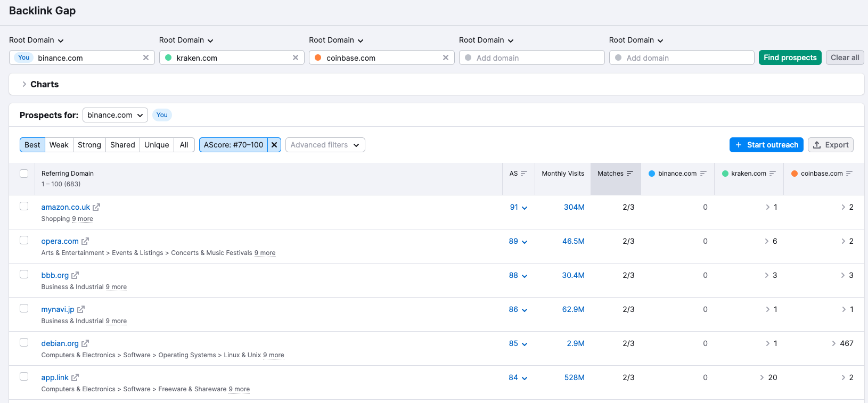Sort by binance.com column icon
The width and height of the screenshot is (868, 403).
[x=703, y=174]
